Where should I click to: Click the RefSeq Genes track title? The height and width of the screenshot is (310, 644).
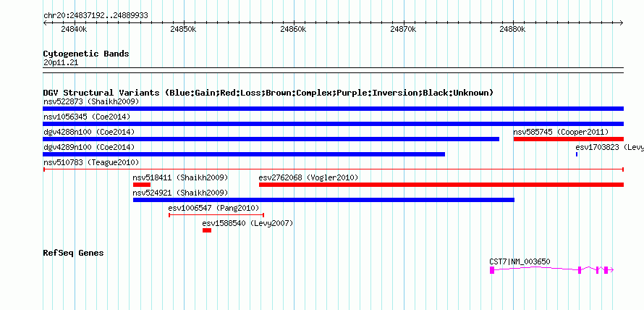click(x=73, y=253)
